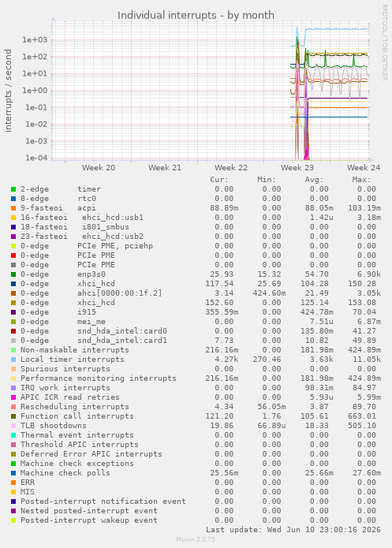Click the 'Cur:' column header
The image size is (392, 548).
(219, 180)
